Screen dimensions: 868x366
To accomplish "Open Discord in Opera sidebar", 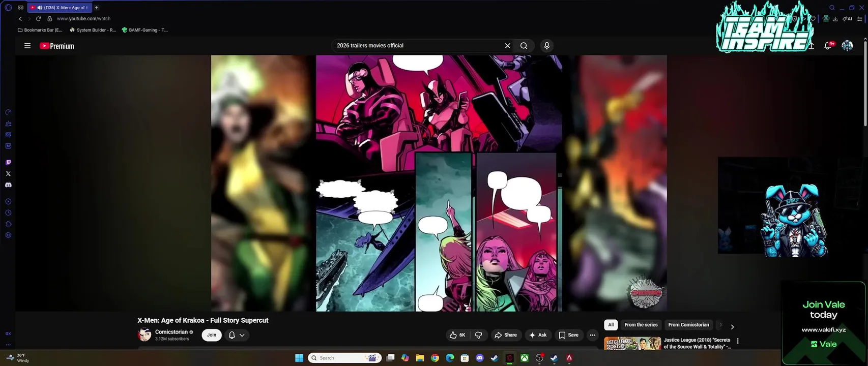I will [x=8, y=185].
